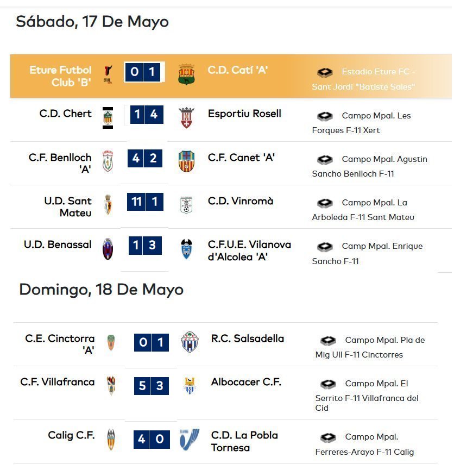The width and height of the screenshot is (454, 476).
Task: Click the stadium icon beside Camp Mpal. Enrique Sancho
Action: 325,247
